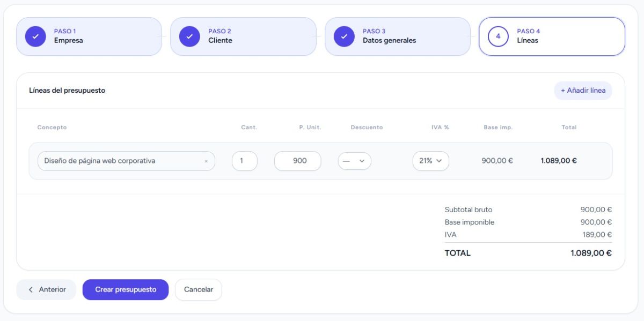Click the checkmark circle beside Cliente
644x321 pixels.
[189, 36]
